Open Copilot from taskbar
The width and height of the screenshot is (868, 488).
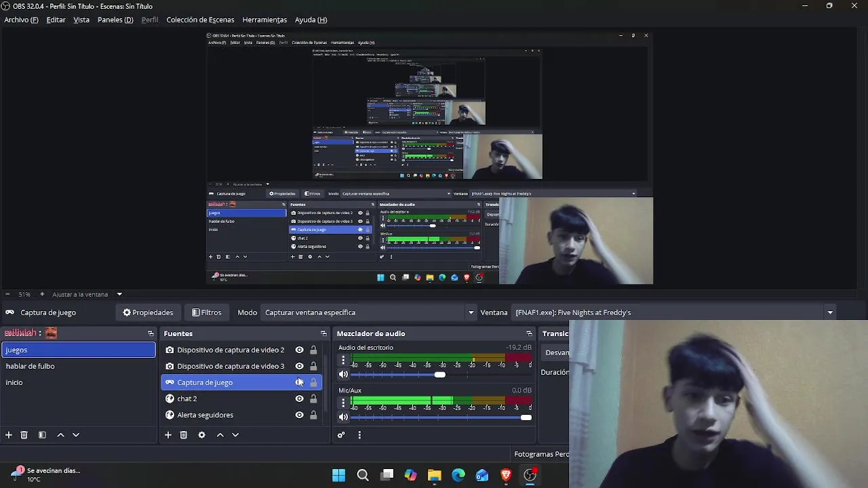coord(410,475)
